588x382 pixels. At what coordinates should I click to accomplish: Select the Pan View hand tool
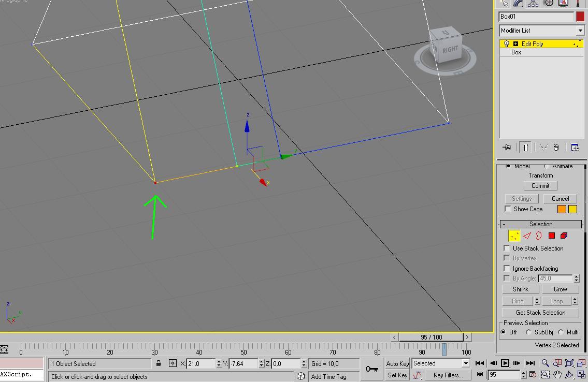(557, 375)
